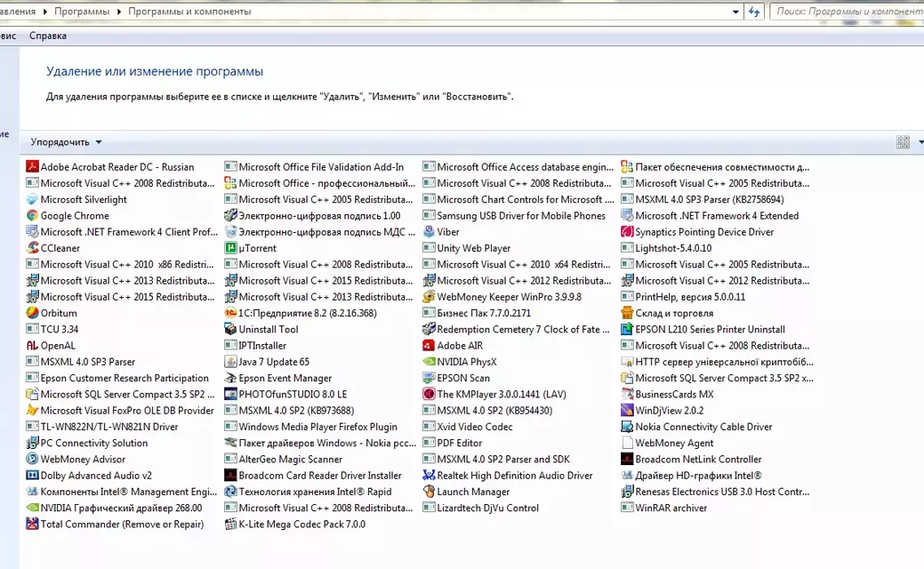Select PDF Editor entry
924x569 pixels.
click(x=453, y=443)
